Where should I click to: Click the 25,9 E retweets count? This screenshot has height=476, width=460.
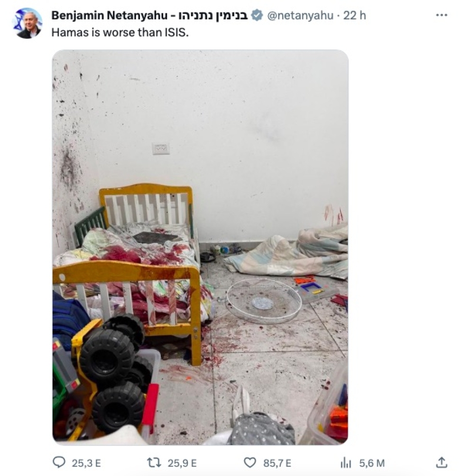[x=182, y=463]
